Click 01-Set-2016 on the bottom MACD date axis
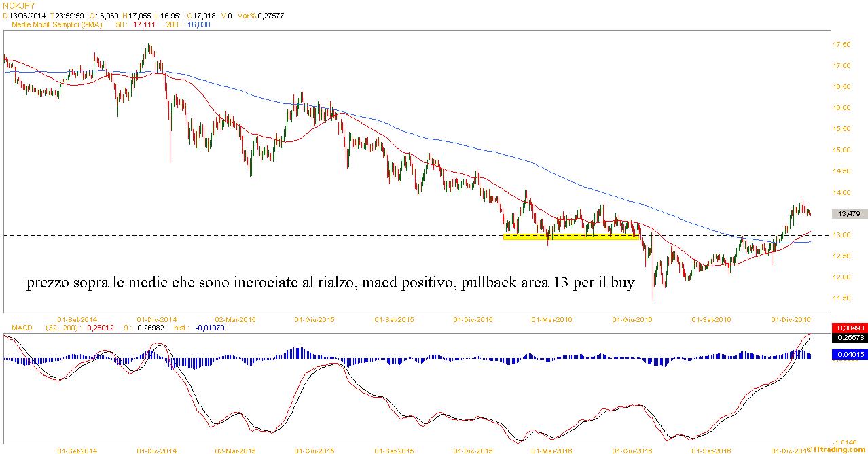Viewport: 868px width, 454px height. click(712, 450)
